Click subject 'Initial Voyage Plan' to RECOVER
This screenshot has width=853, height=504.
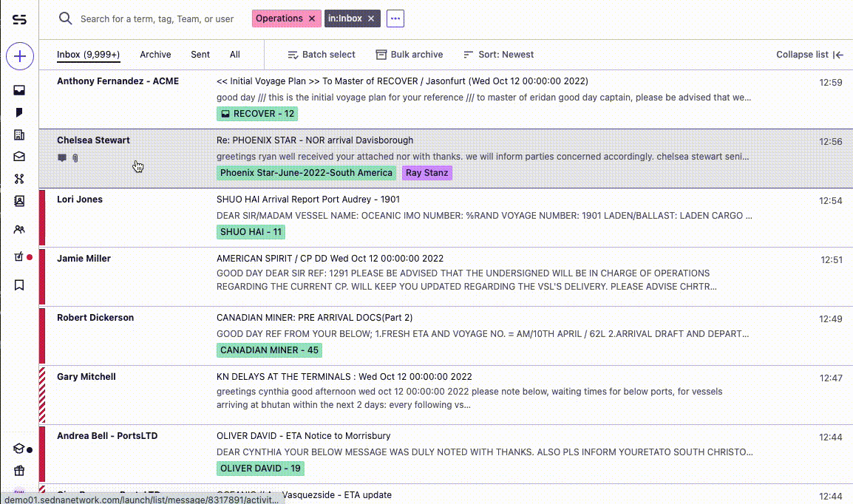pos(402,81)
